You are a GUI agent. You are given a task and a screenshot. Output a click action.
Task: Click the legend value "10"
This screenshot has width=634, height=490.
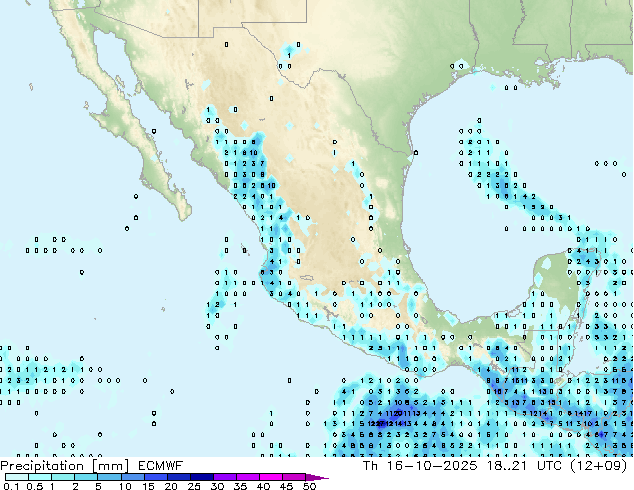click(125, 486)
